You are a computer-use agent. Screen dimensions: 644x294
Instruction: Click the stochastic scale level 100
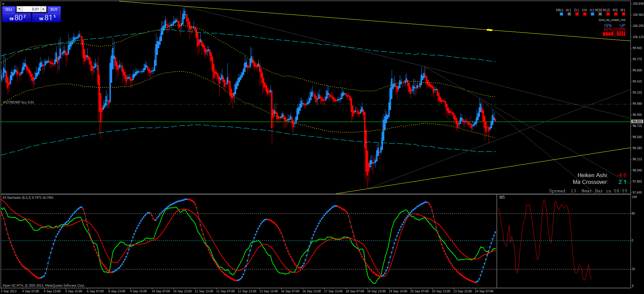[634, 197]
